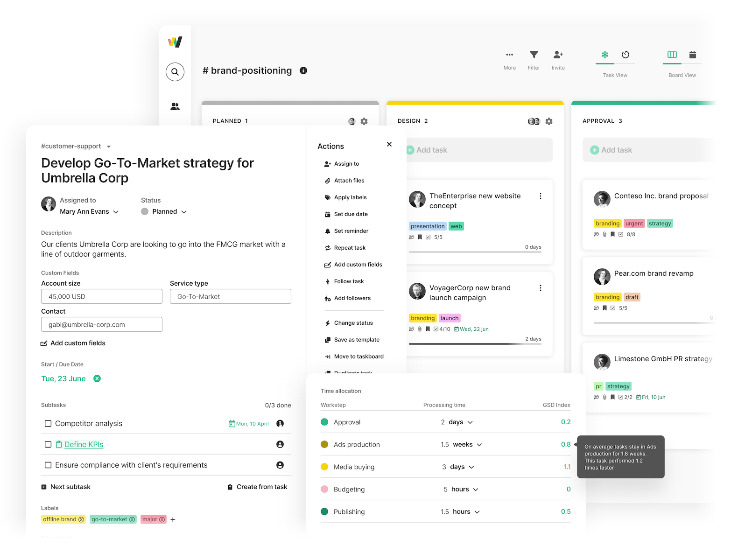Check Ensure compliance with client's requirements
Screen dimensions: 731x560
pyautogui.click(x=48, y=465)
